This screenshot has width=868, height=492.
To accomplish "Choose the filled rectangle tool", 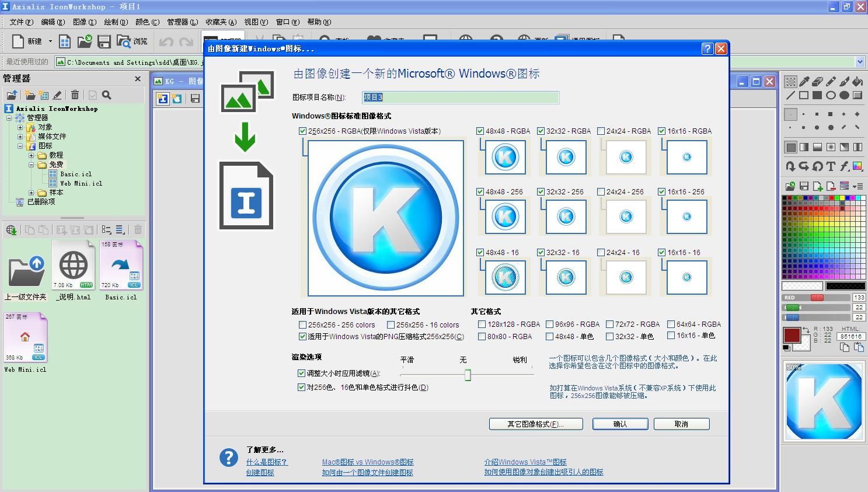I will tap(817, 95).
